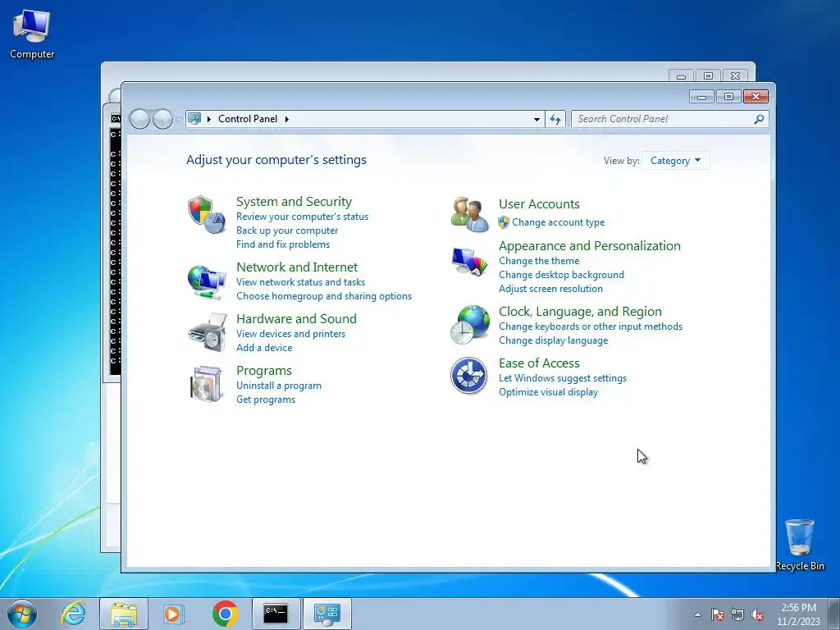Open User Accounts category
This screenshot has height=630, width=840.
tap(539, 204)
